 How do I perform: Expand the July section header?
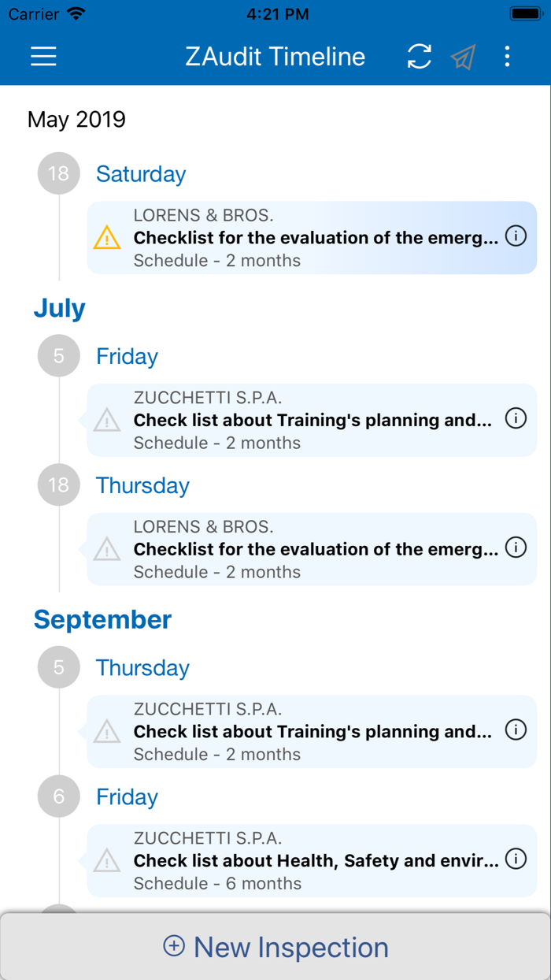[59, 309]
